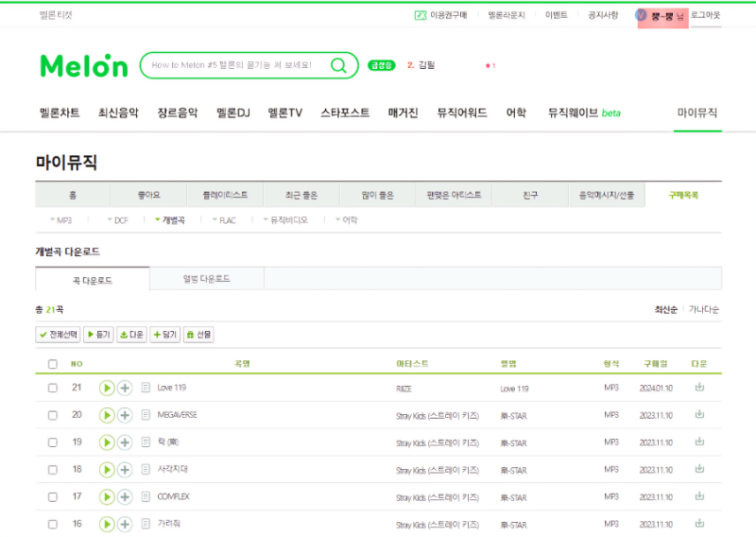Play the song Love 119

107,388
